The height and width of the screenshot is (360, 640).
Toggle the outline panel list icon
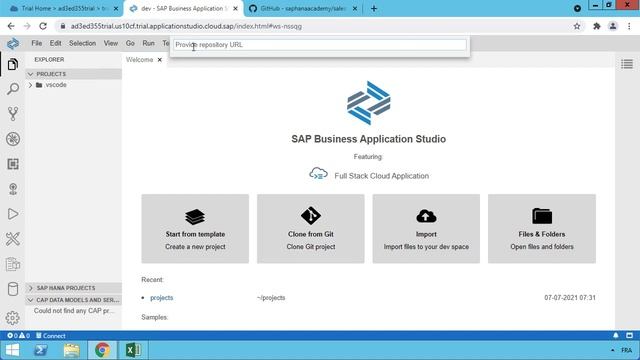627,64
